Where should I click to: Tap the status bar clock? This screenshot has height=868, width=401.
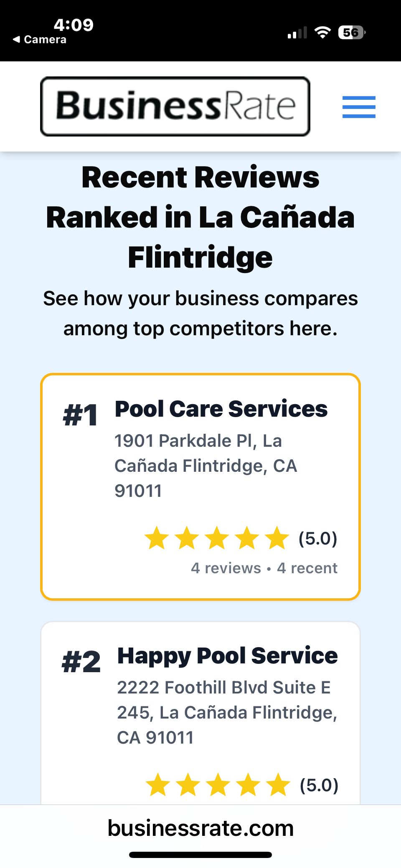coord(74,25)
